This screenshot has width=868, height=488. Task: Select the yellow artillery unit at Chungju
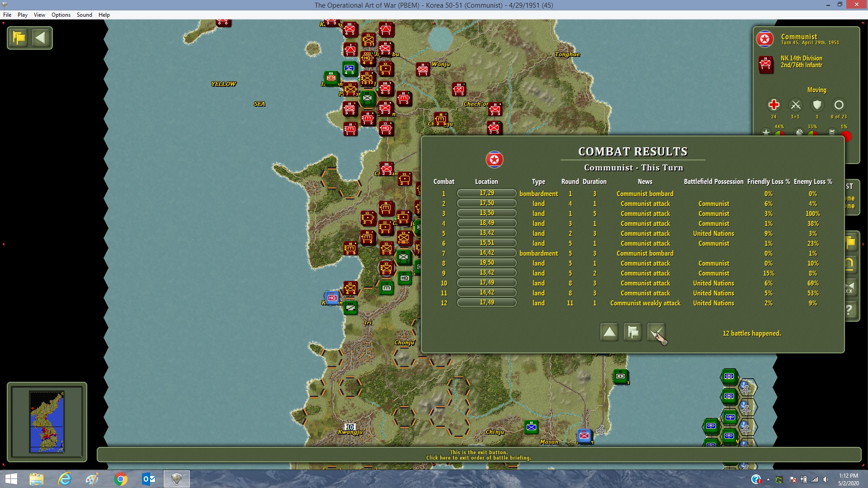[441, 120]
